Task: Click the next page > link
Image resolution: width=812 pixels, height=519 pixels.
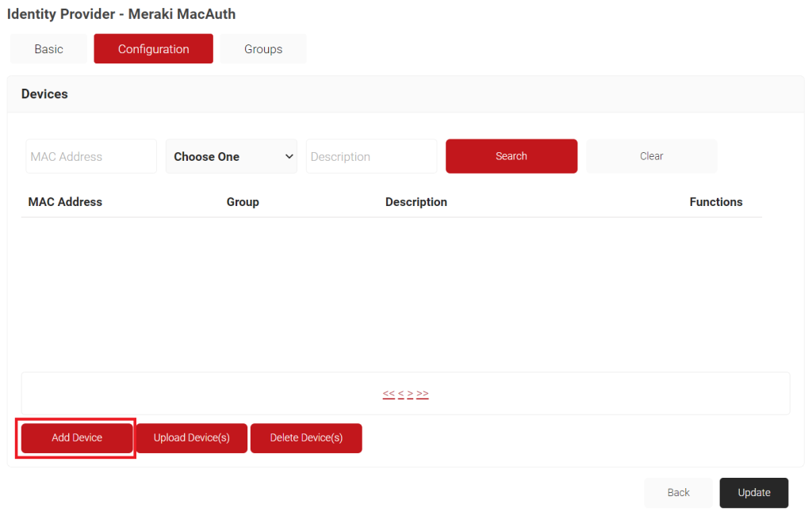Action: tap(410, 393)
